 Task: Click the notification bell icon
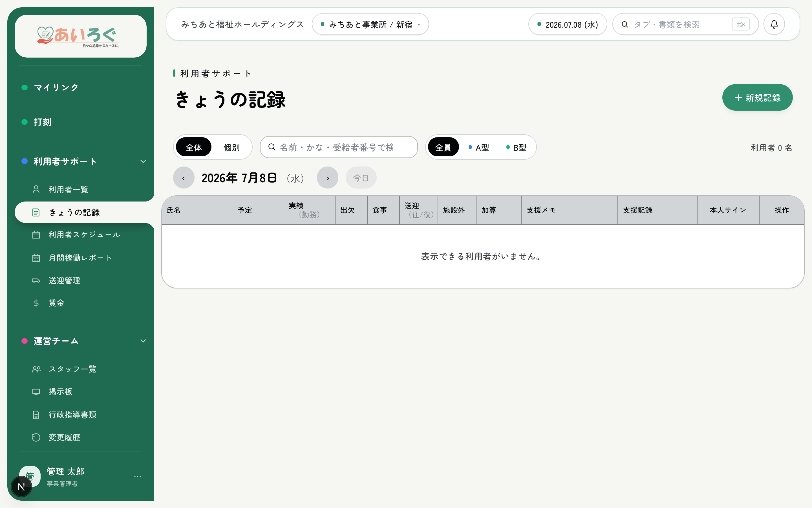click(x=774, y=24)
